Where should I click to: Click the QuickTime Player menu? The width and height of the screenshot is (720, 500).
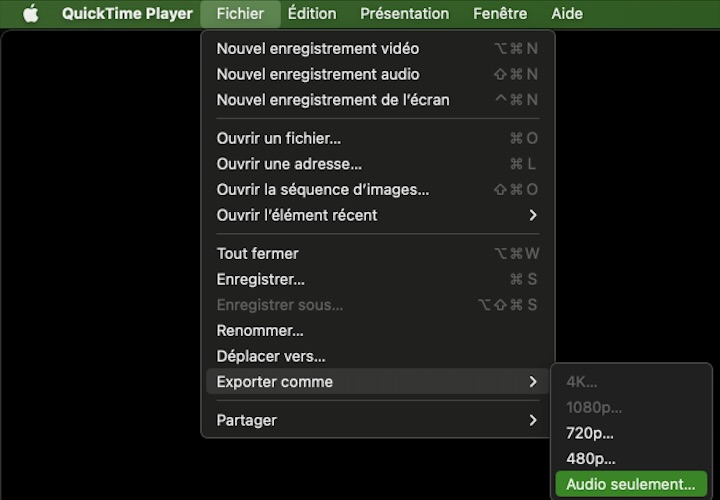(x=127, y=14)
